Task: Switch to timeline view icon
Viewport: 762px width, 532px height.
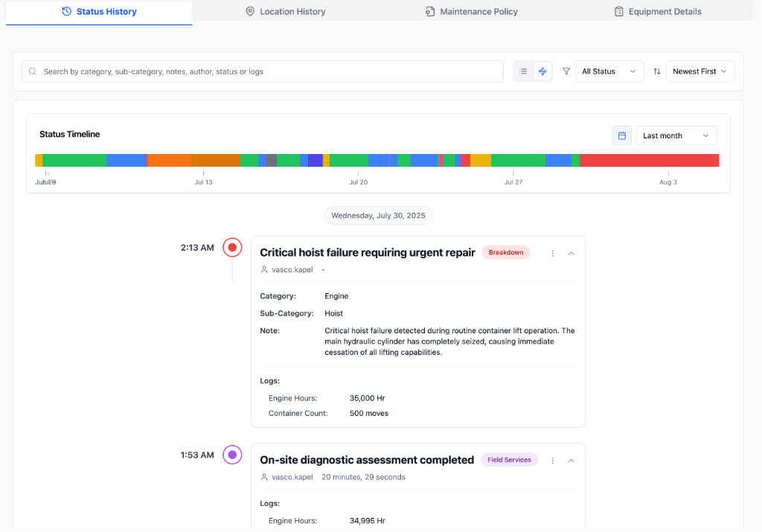Action: point(542,71)
